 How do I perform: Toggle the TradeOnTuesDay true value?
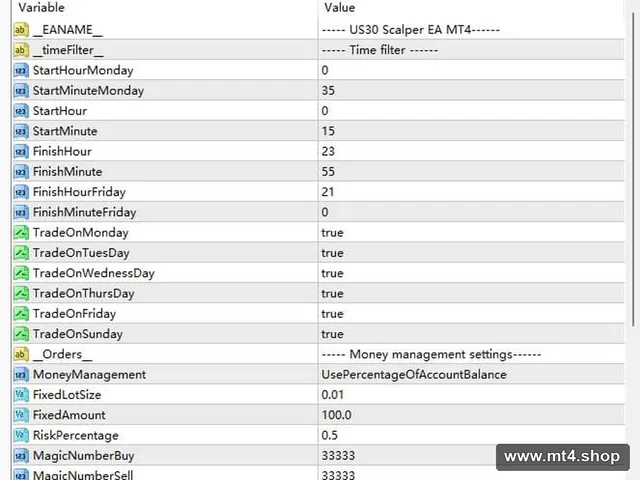[471, 253]
